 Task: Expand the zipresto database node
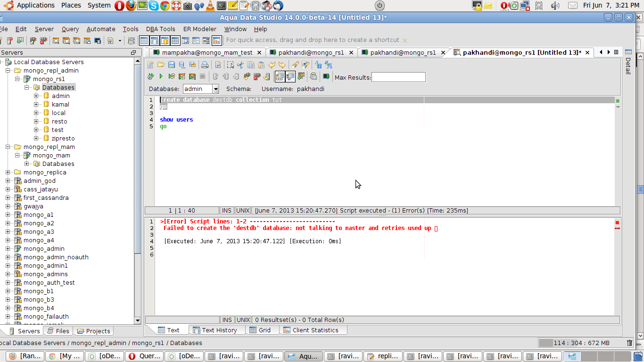(36, 139)
